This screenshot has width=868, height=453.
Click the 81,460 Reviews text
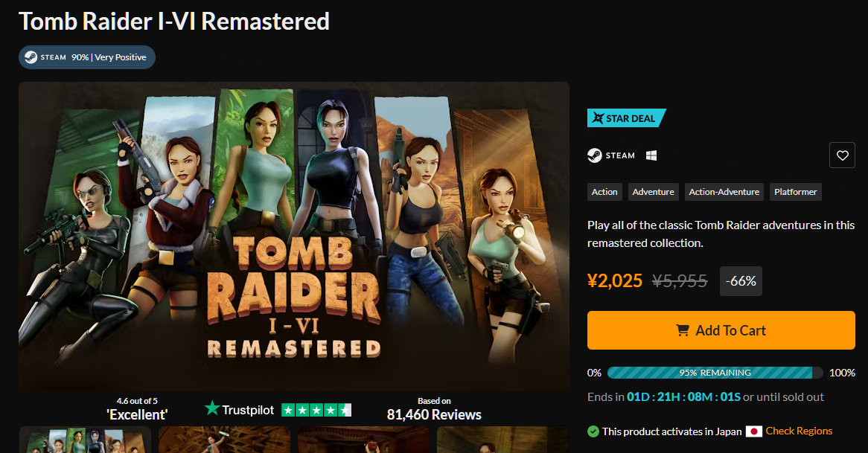coord(434,414)
